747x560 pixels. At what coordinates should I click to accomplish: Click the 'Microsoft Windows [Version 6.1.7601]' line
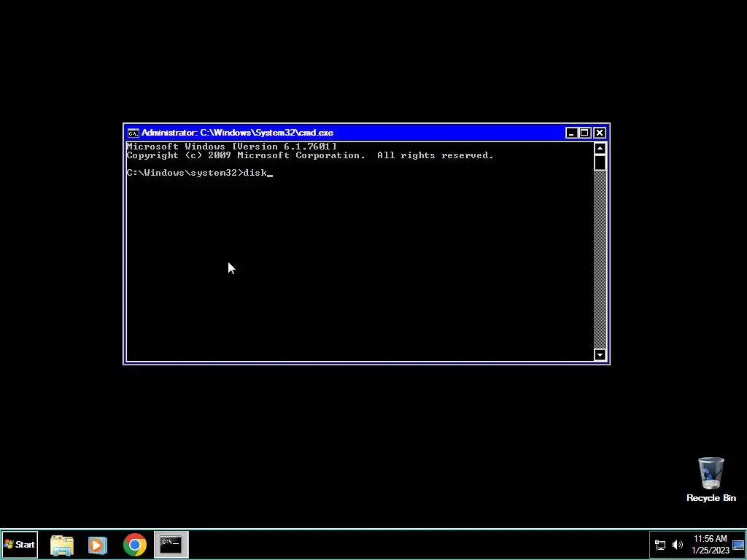tap(231, 146)
